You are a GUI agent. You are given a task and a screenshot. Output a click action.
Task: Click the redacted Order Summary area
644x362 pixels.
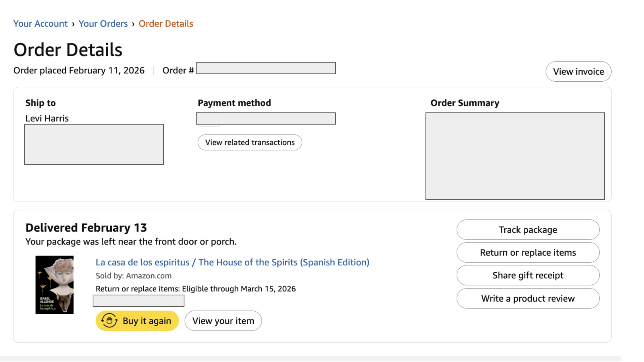[x=515, y=156]
